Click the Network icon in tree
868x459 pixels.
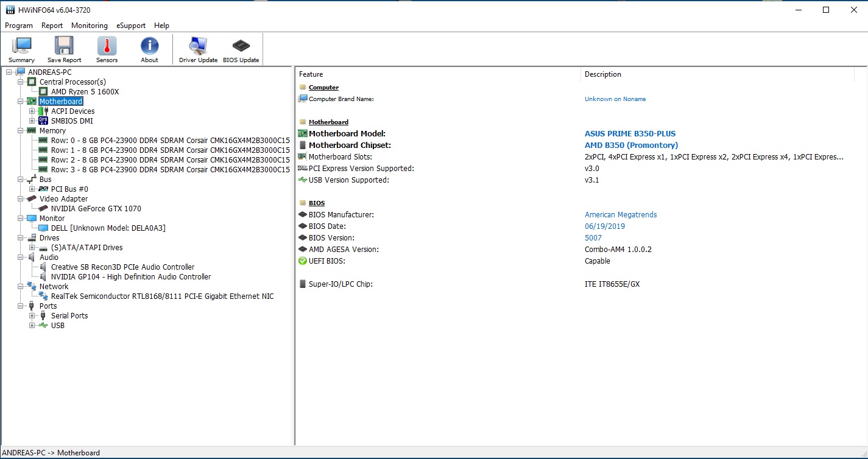pyautogui.click(x=32, y=286)
